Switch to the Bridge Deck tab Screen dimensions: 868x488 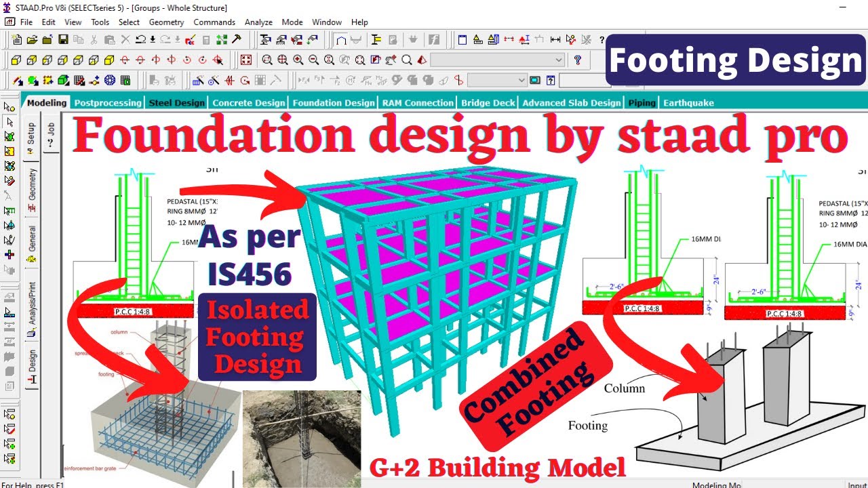tap(488, 103)
